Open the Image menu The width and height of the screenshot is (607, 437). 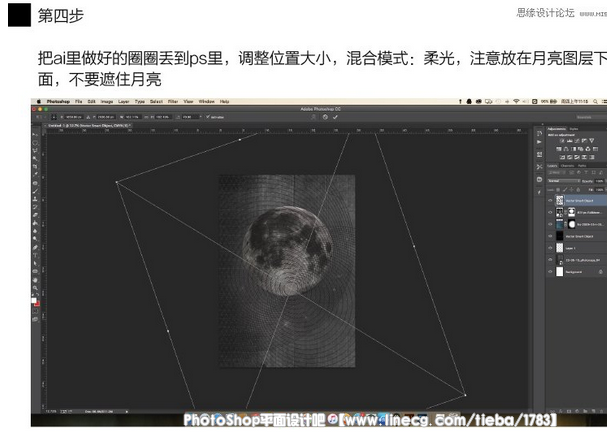(x=107, y=102)
